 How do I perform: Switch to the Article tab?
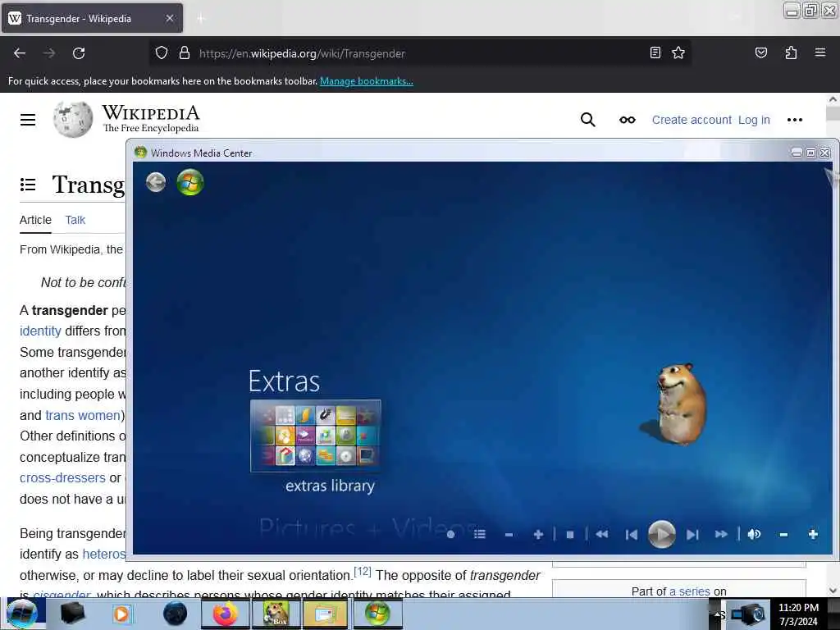coord(35,220)
